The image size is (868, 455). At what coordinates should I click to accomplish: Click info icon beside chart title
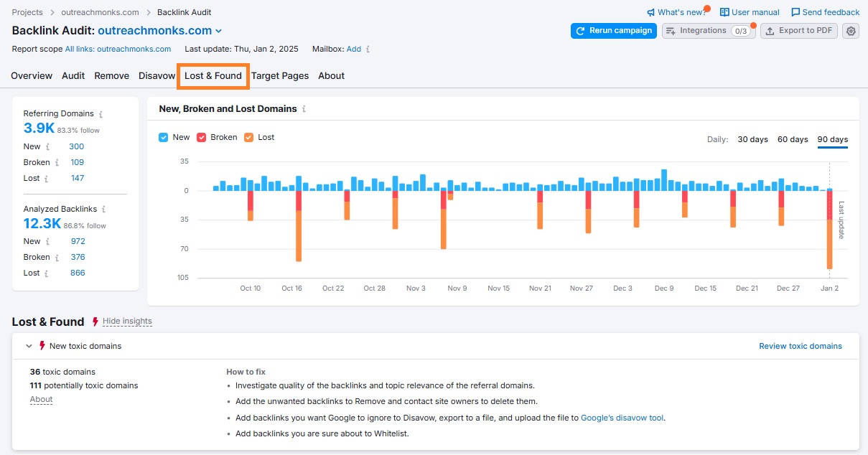pyautogui.click(x=304, y=109)
